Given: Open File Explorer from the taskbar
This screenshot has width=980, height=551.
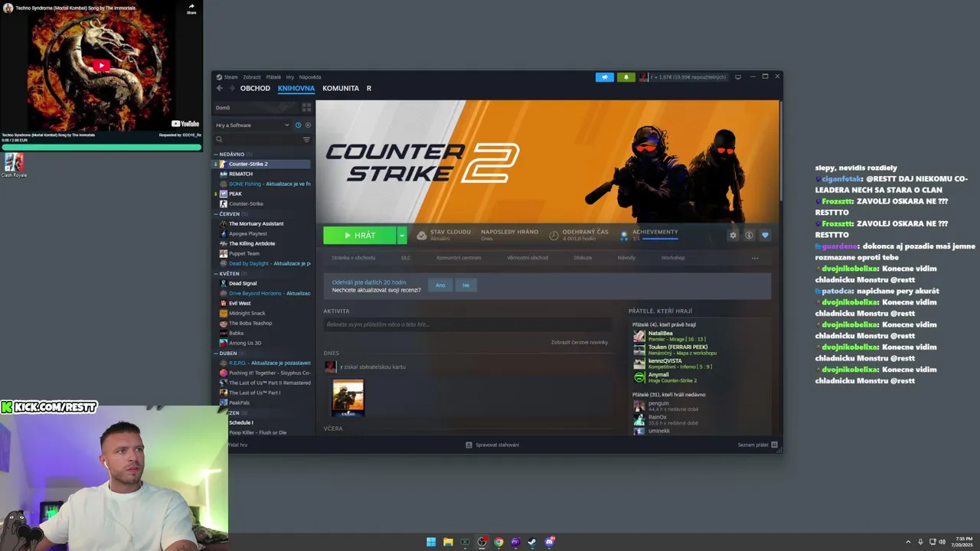Looking at the screenshot, I should [448, 542].
